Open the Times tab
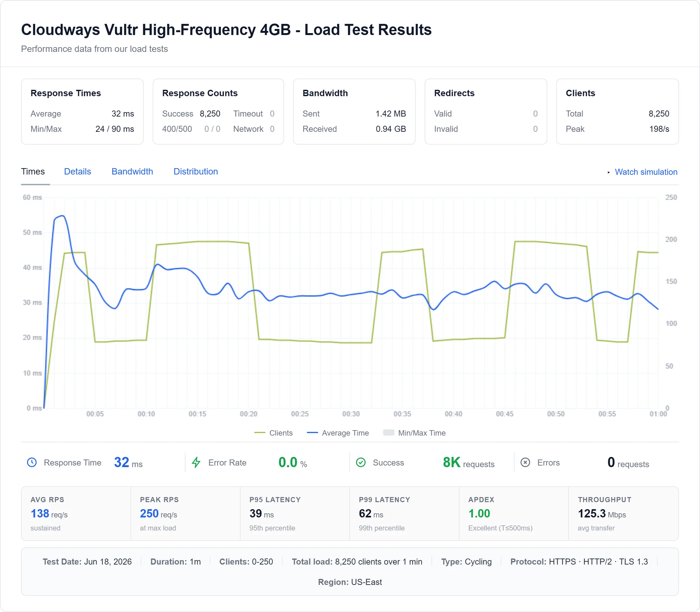Viewport: 700px width, 612px height. click(x=33, y=171)
